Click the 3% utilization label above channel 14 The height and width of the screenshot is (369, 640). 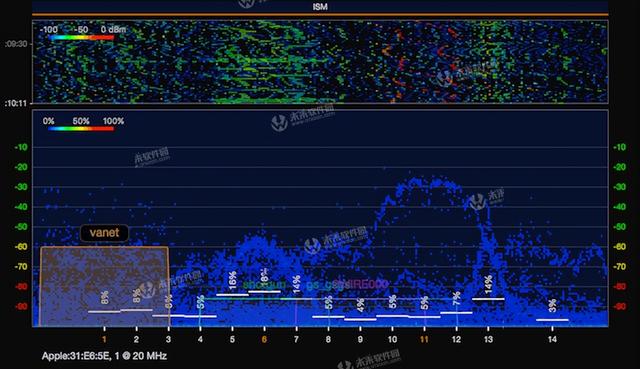[x=552, y=306]
